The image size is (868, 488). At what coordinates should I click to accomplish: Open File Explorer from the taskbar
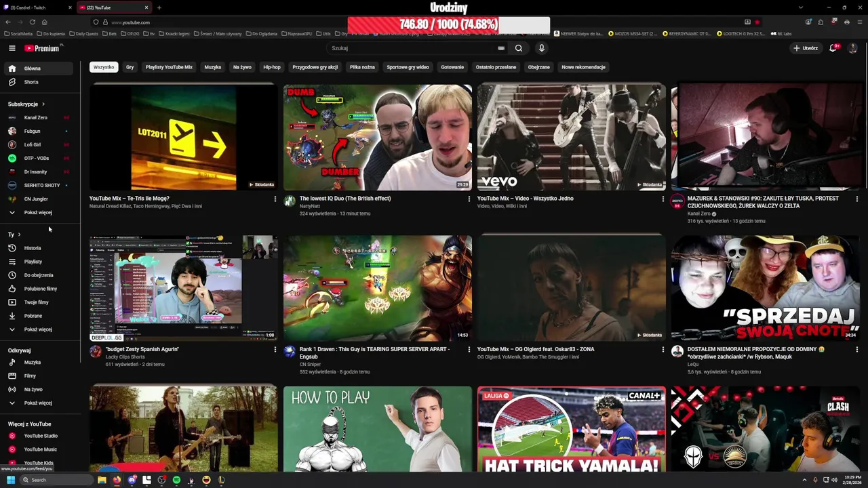tap(102, 480)
